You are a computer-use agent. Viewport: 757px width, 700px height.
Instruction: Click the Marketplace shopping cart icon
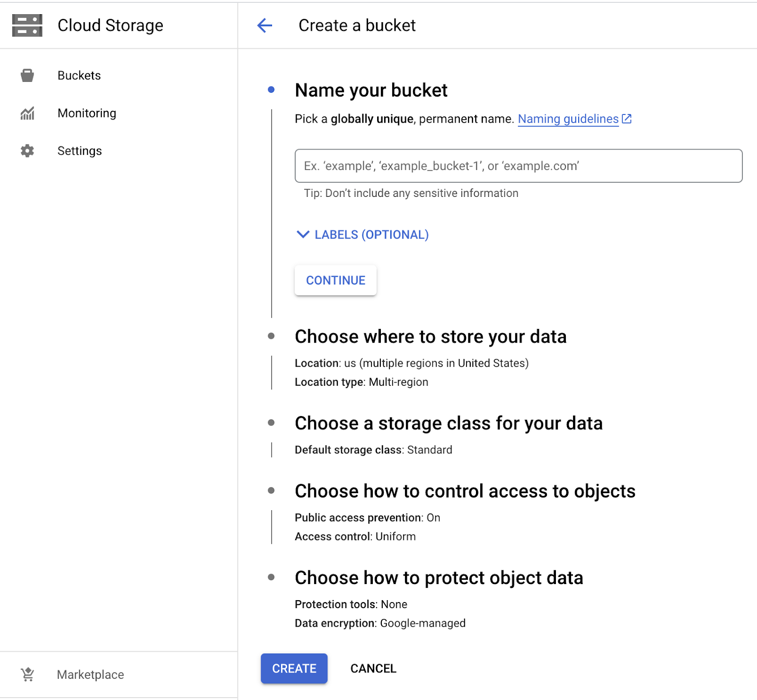[28, 674]
